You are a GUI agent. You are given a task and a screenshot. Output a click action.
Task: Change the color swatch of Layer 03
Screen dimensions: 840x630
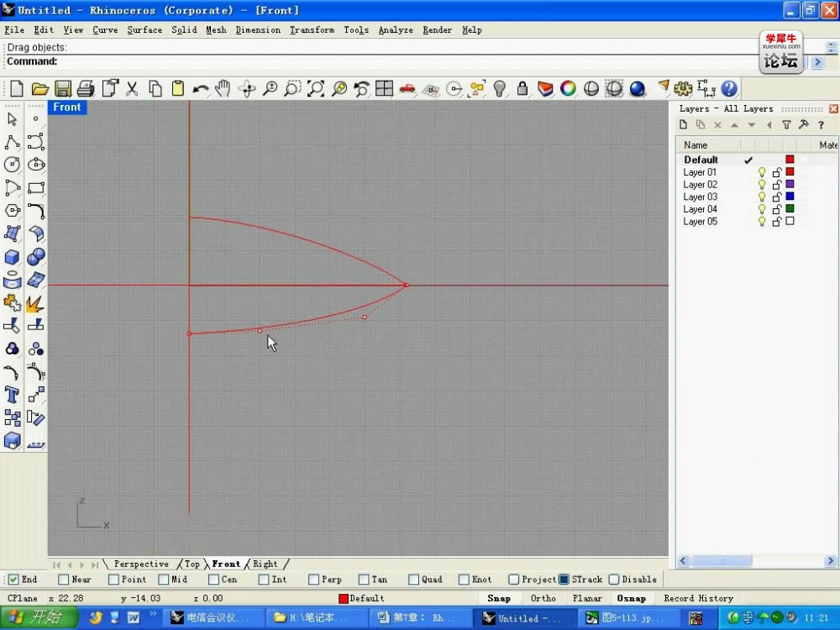click(x=790, y=197)
